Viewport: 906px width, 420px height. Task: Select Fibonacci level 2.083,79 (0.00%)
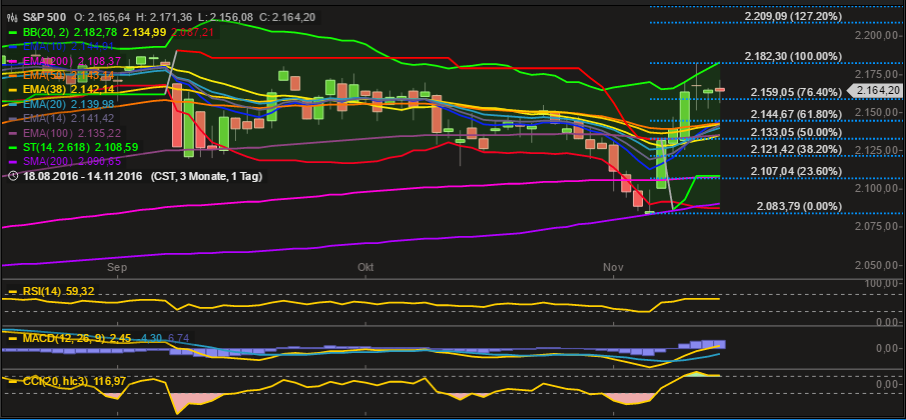click(x=799, y=207)
